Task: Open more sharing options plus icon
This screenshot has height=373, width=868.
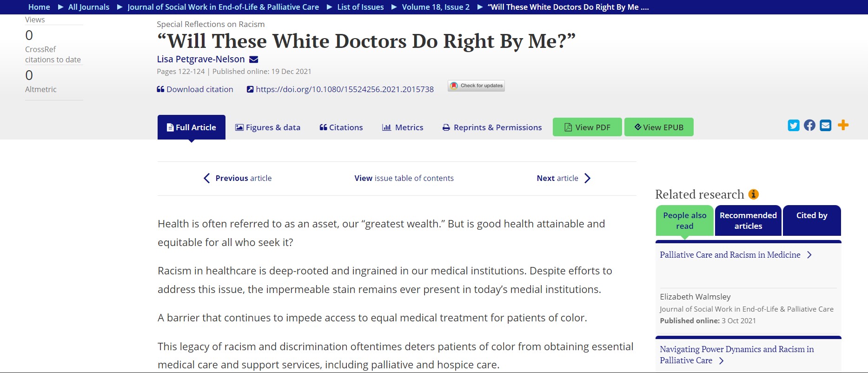Action: (843, 125)
